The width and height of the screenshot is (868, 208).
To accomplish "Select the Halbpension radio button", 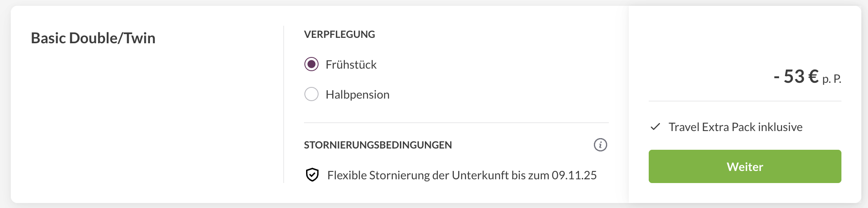I will (x=311, y=94).
